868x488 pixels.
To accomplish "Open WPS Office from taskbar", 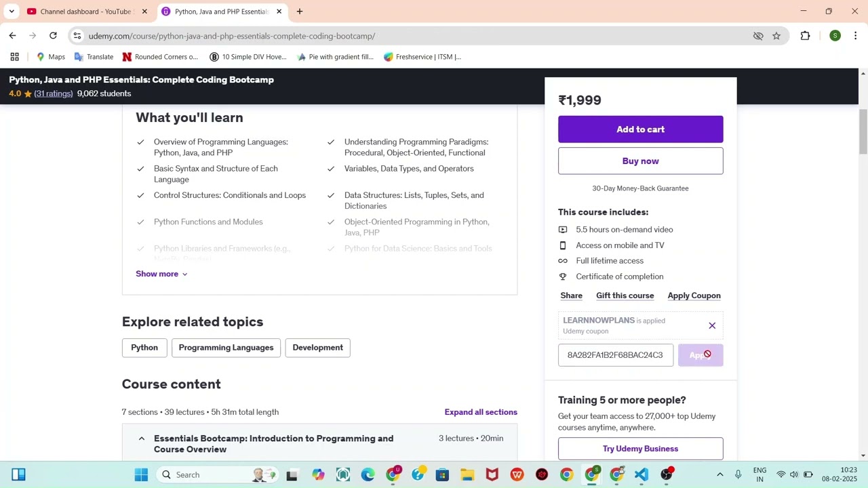I will (x=517, y=474).
